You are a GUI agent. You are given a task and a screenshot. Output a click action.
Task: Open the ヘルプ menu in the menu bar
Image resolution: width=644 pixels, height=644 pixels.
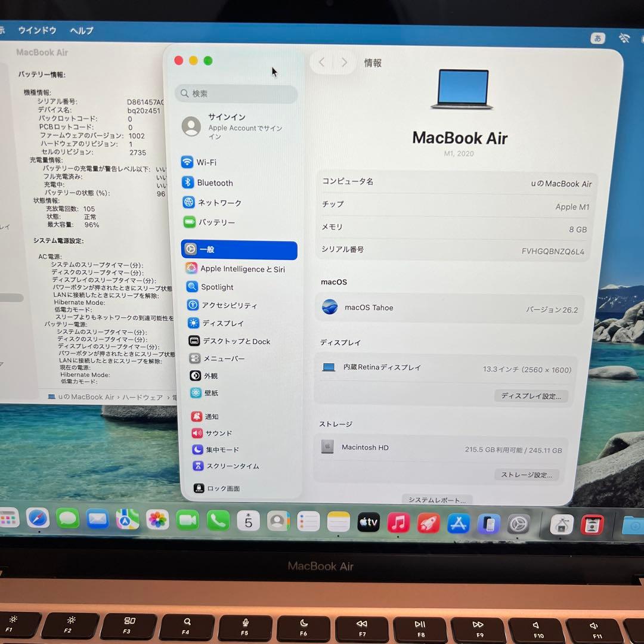80,30
